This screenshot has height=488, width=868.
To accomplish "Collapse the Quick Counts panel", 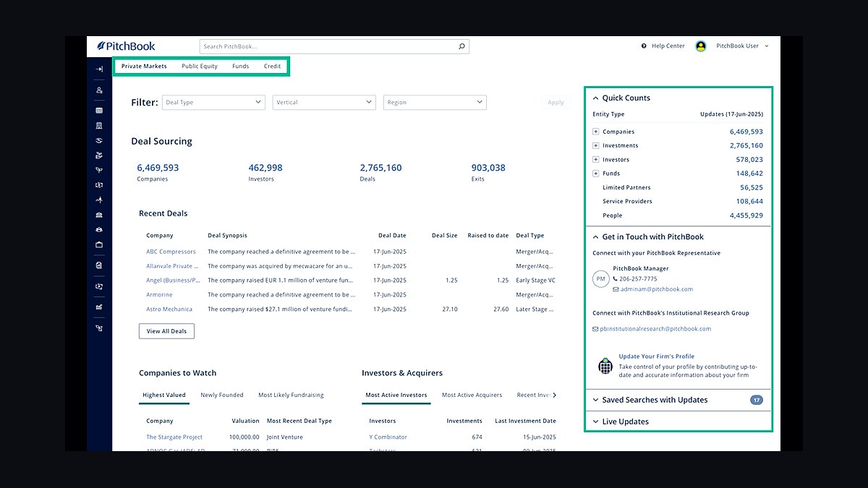I will (x=595, y=98).
